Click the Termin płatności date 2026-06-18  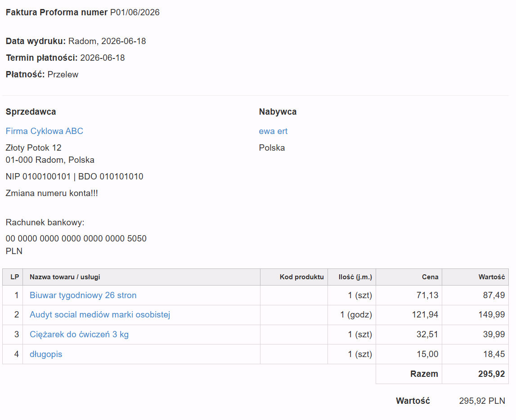click(x=102, y=58)
